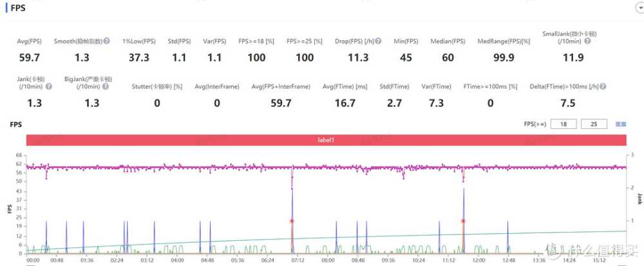Click the help icon beside Smooth
644x266 pixels.
[107, 41]
